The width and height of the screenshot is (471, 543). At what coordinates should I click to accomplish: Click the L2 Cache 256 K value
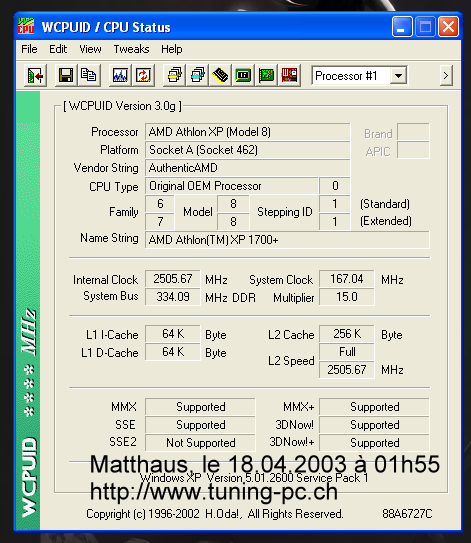(347, 334)
